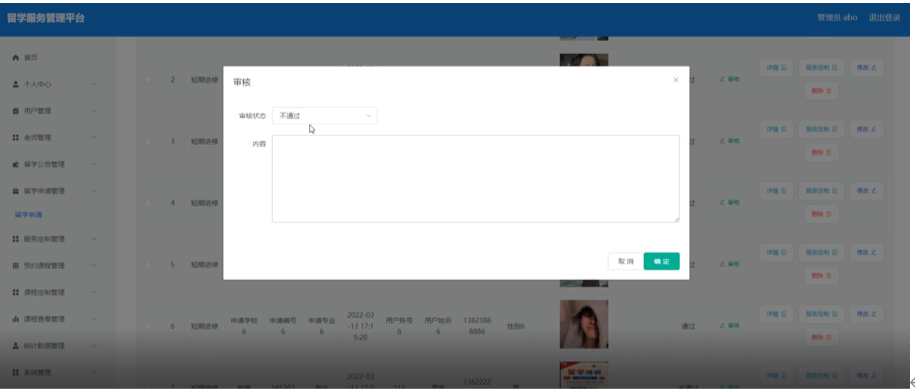Screen dimensions: 915x391
Task: Click the phone cell 13823888886
Action: click(477, 326)
